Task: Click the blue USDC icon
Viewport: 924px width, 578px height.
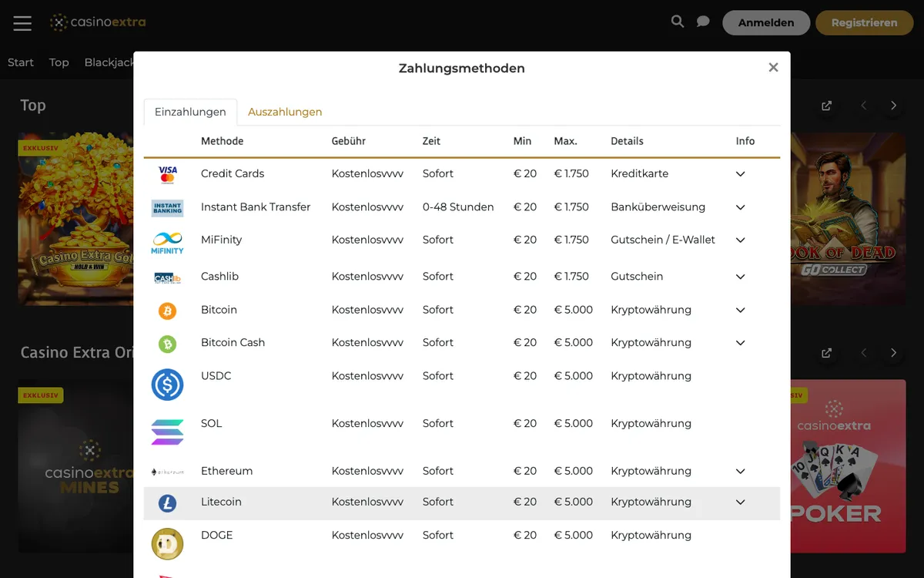Action: coord(167,384)
